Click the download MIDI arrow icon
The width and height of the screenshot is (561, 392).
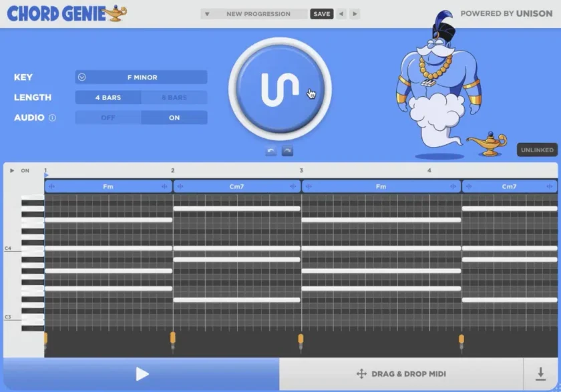(539, 374)
